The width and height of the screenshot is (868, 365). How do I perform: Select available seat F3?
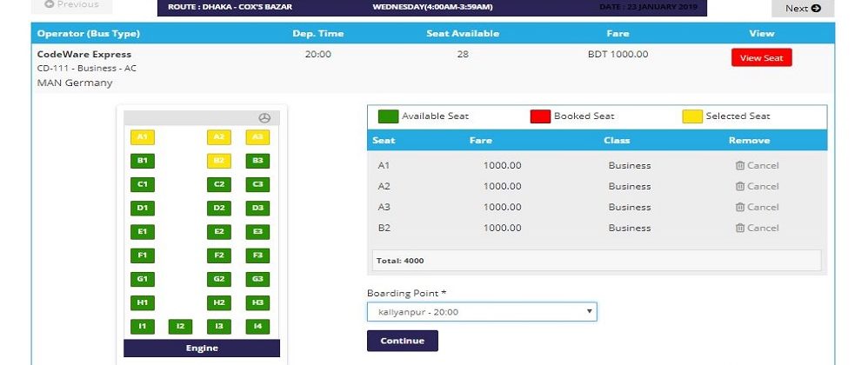coord(257,255)
